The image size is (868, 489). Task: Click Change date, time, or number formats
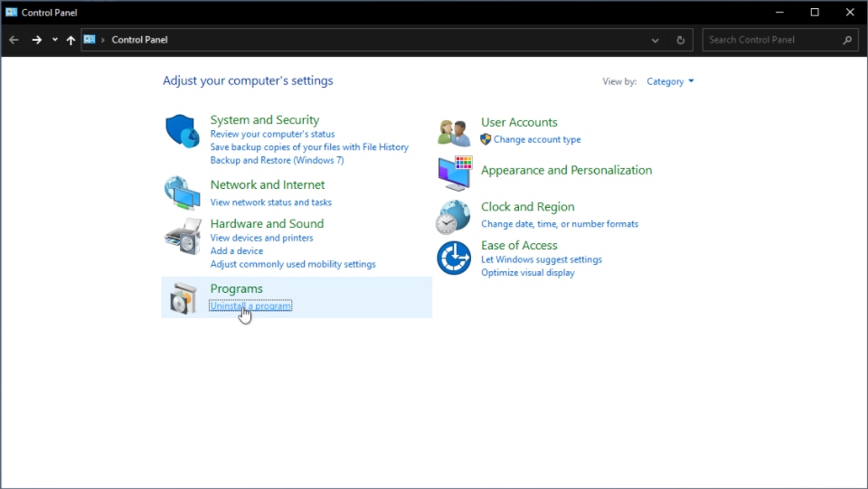[x=560, y=224]
